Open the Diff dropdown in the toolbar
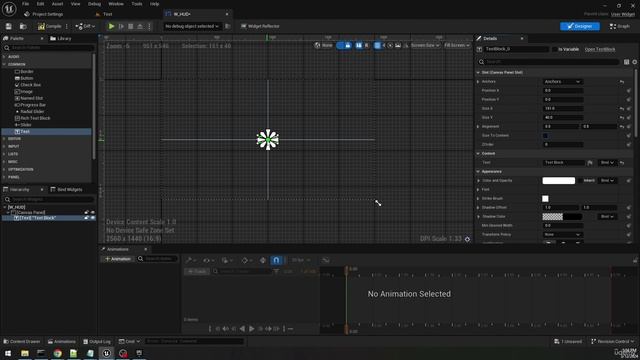The height and width of the screenshot is (360, 640). click(85, 26)
